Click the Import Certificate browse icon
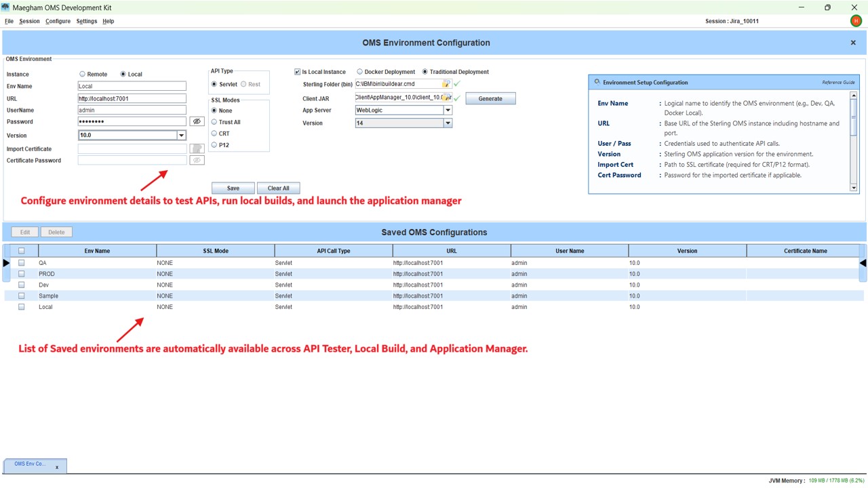The image size is (868, 488). point(197,148)
